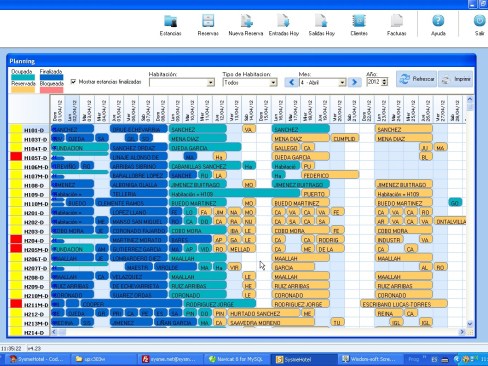Click the Ocupada legend color swatch

tap(23, 78)
